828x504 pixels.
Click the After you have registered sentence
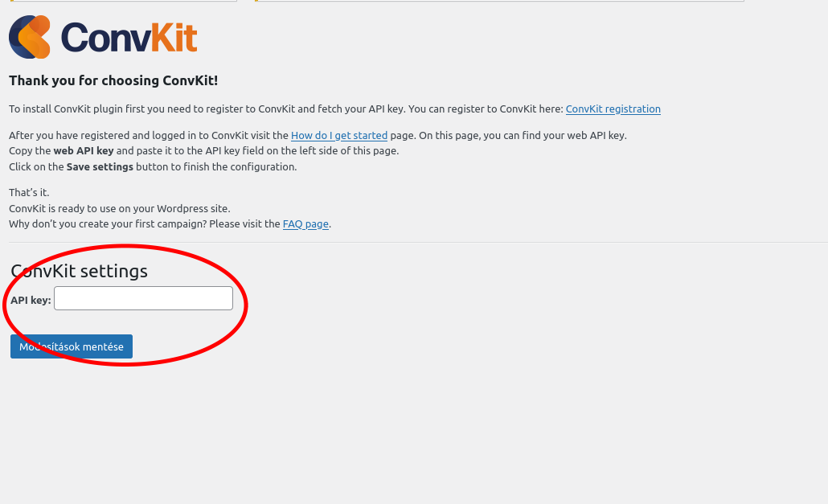(x=145, y=136)
